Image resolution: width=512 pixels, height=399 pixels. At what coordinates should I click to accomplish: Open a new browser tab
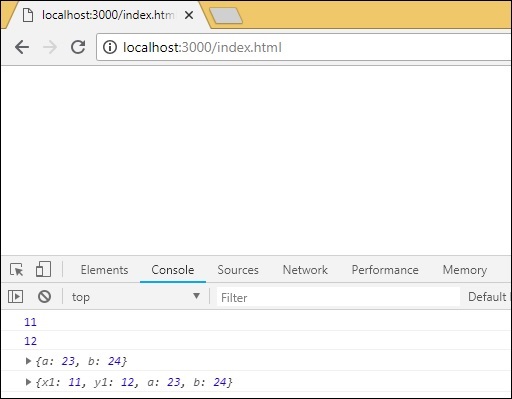point(226,16)
